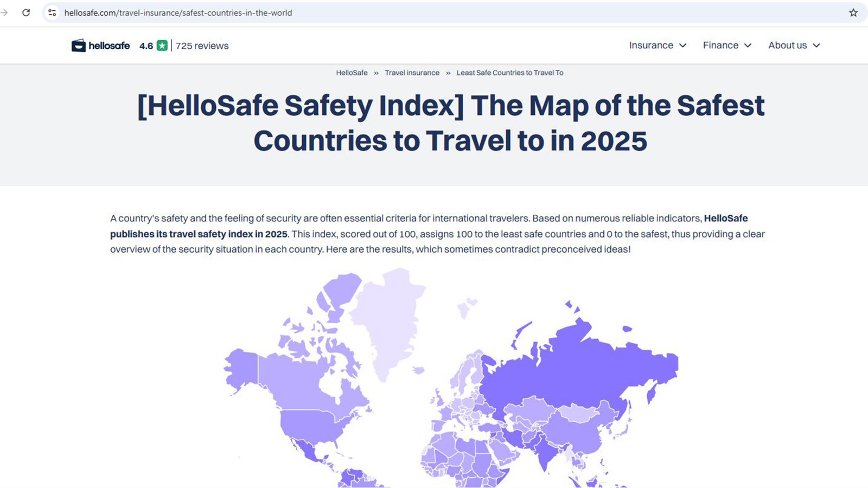Bookmark this page with the star icon

(x=853, y=12)
